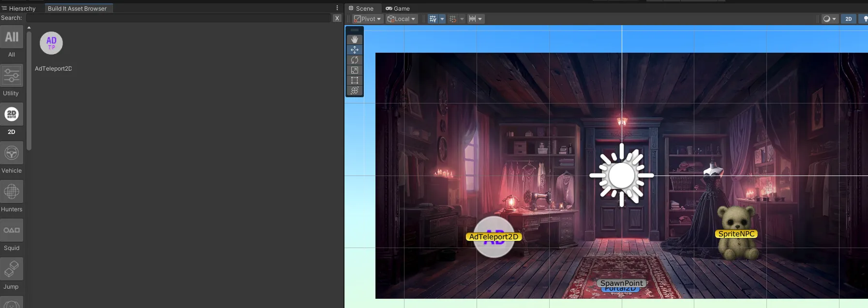Switch to the Game tab
This screenshot has width=868, height=308.
398,8
